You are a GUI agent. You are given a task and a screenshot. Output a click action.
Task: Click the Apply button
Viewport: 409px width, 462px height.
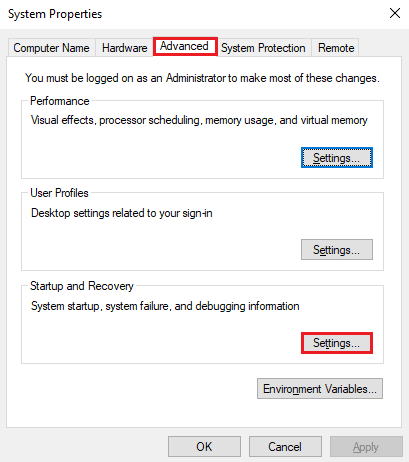[x=366, y=446]
